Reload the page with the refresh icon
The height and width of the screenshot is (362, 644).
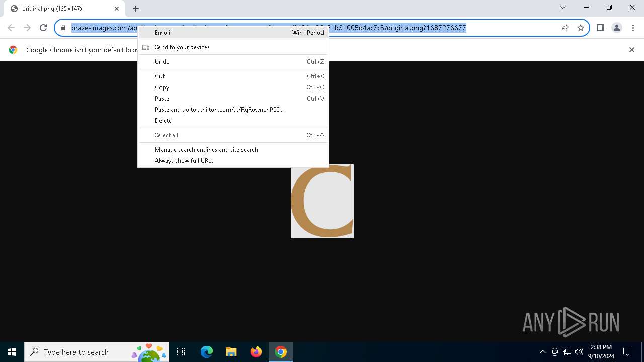(x=43, y=28)
